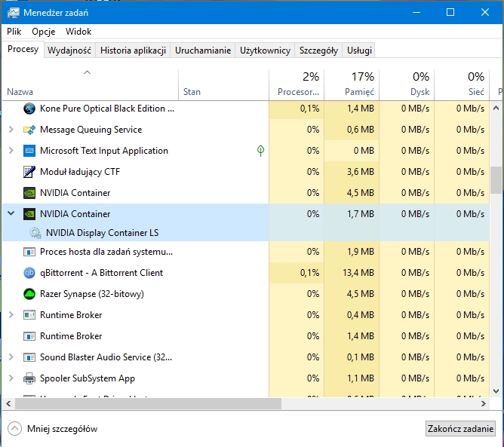Click the gear icon of NVIDIA Display Container LS
504x447 pixels.
point(35,233)
